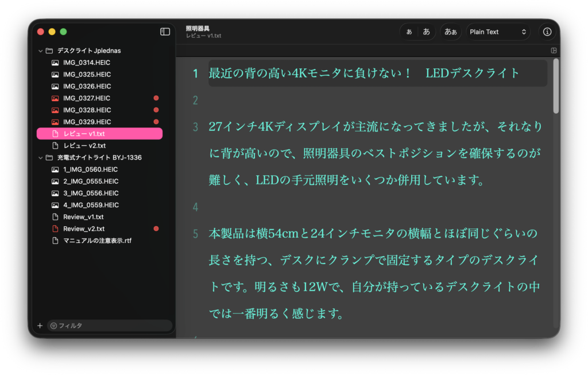Screen dimensions: 588x375
Task: Select IMG_0314.HEIC in file list
Action: 87,63
